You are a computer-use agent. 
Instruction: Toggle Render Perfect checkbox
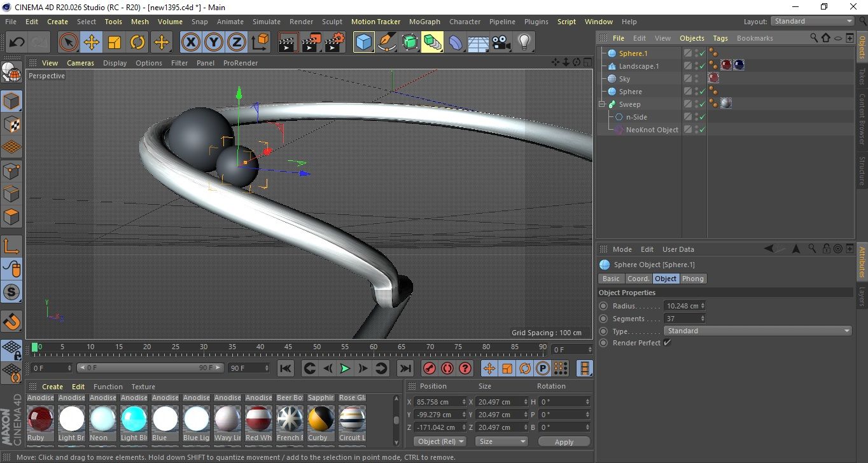tap(667, 343)
